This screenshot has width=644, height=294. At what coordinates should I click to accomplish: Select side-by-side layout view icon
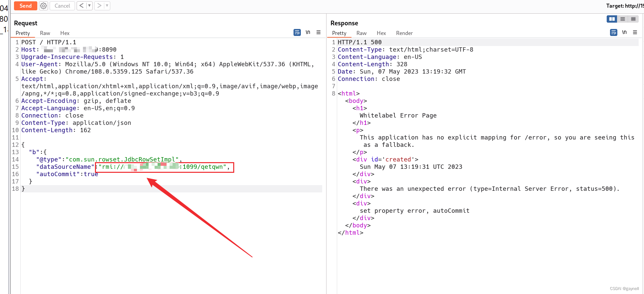[x=612, y=19]
